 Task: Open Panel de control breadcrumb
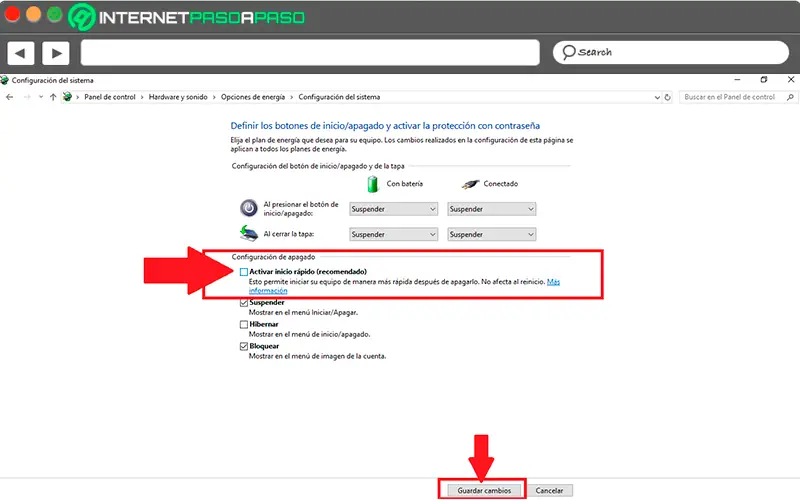pyautogui.click(x=110, y=97)
